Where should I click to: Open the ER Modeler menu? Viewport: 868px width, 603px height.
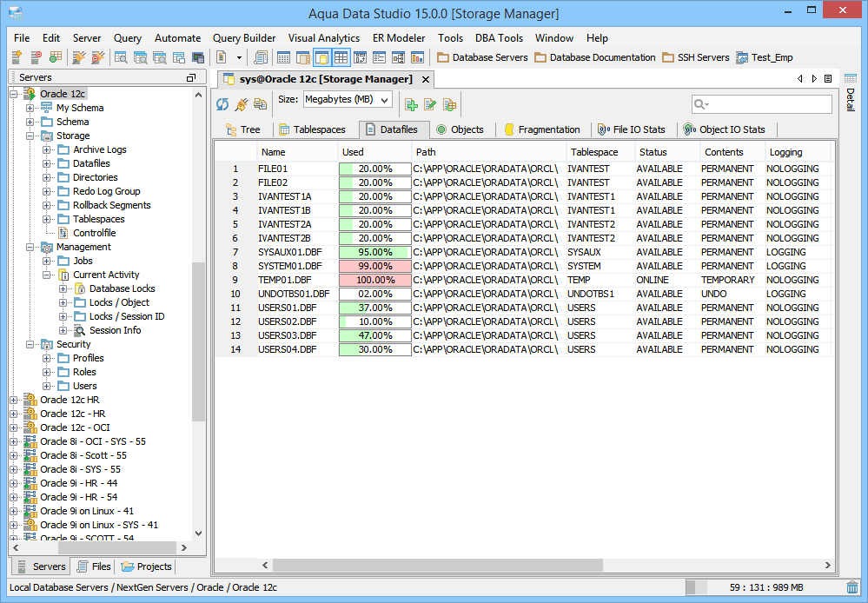point(399,38)
